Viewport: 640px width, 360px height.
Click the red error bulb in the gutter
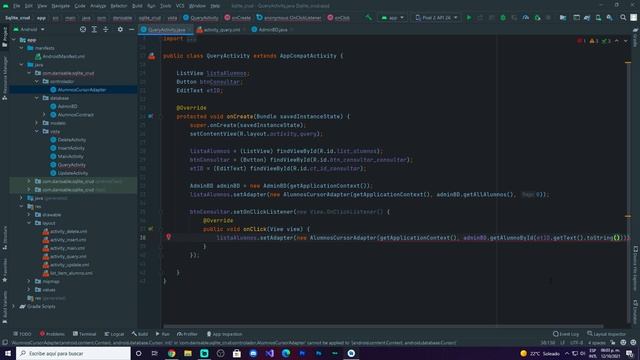[x=168, y=236]
